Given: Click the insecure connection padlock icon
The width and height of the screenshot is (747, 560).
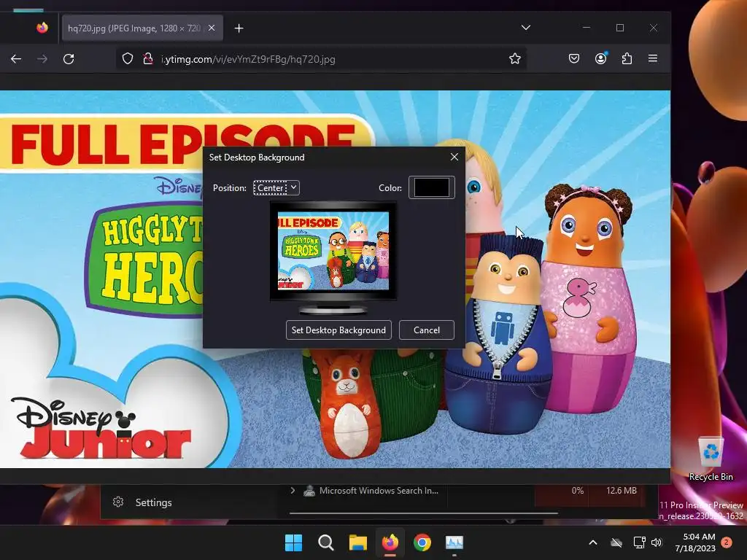Looking at the screenshot, I should (x=147, y=58).
